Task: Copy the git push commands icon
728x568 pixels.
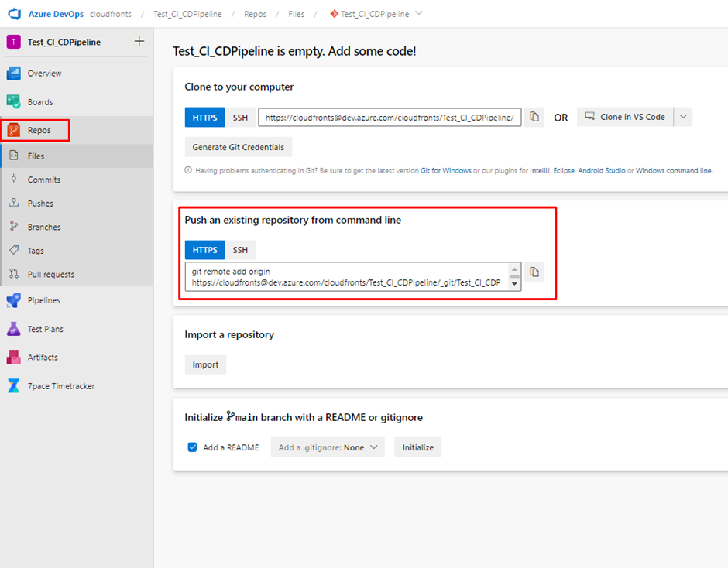Action: (534, 272)
